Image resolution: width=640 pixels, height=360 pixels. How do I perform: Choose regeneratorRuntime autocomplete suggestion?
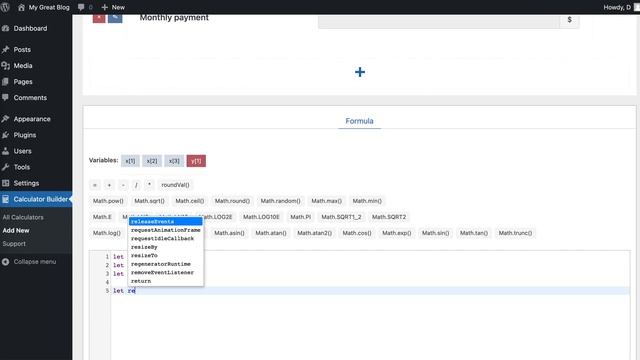click(166, 264)
